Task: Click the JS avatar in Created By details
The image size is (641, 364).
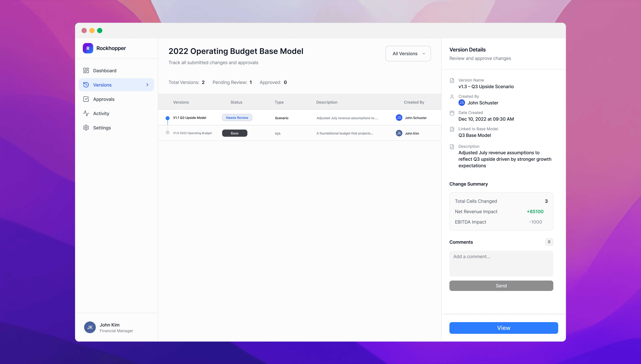Action: pyautogui.click(x=462, y=103)
